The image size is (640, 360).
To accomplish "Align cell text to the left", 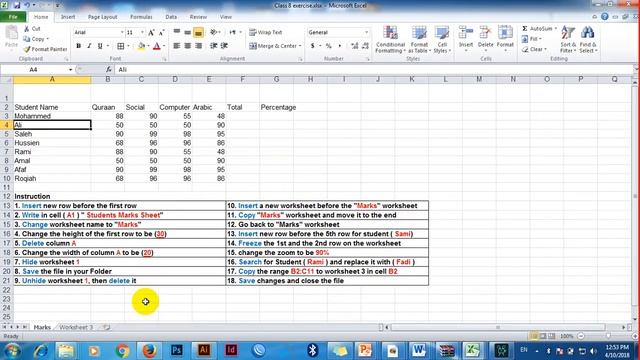I will coord(177,46).
